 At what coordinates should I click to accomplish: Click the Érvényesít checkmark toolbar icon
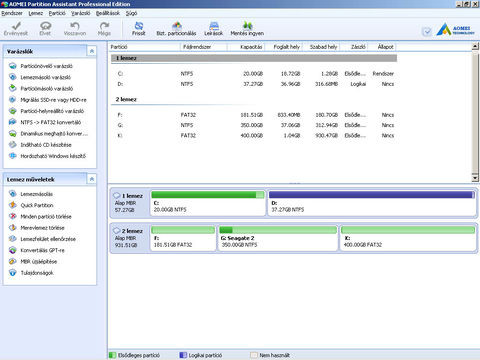coord(16,26)
